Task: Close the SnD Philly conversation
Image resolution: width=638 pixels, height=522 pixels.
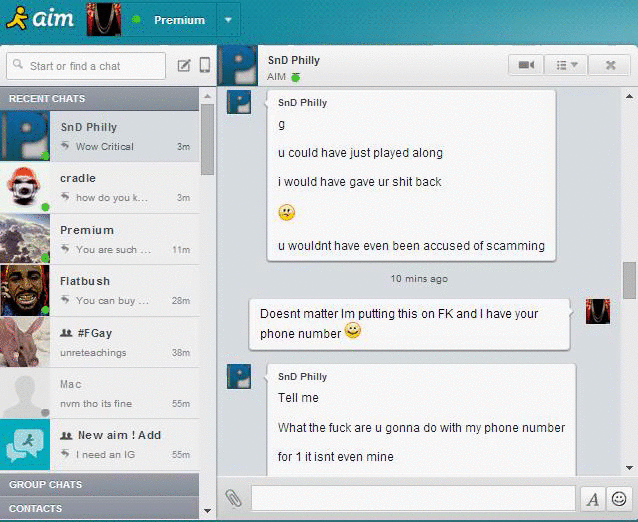Action: pyautogui.click(x=610, y=65)
